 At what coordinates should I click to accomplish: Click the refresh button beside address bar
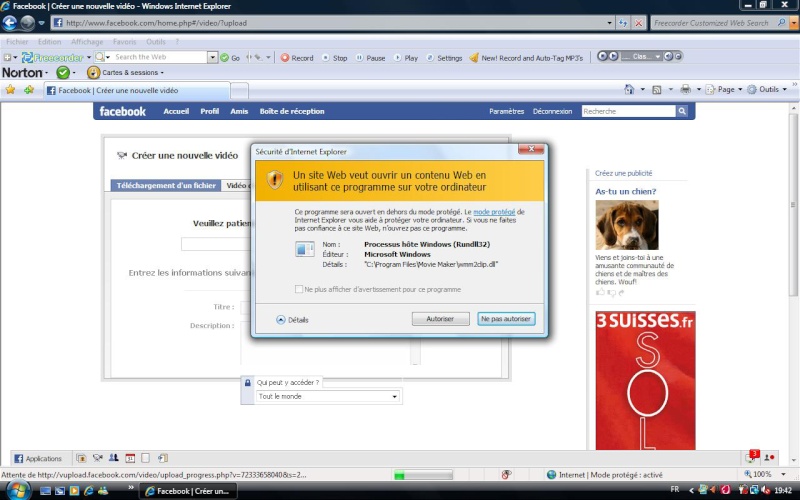click(623, 23)
